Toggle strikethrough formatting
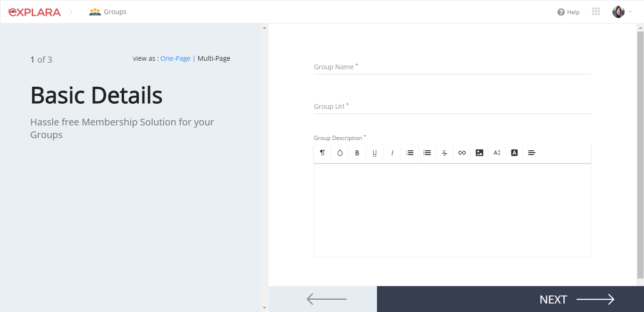 (x=444, y=153)
